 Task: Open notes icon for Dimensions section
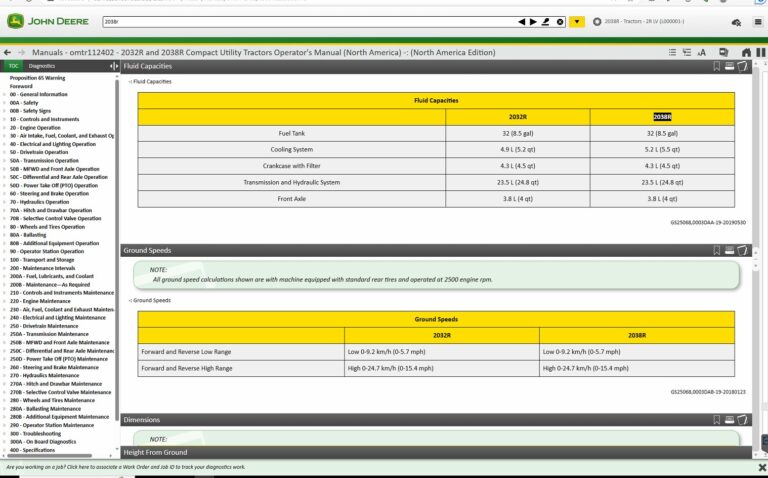pos(743,420)
